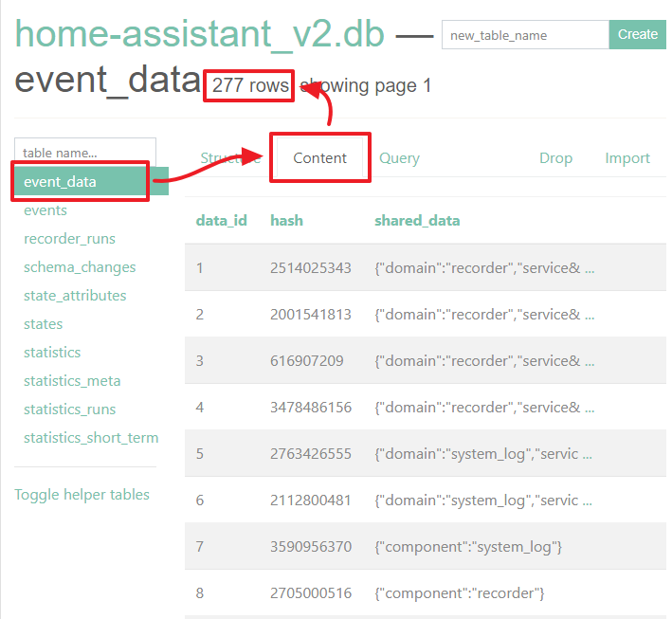Click hash value 3590956370
This screenshot has width=672, height=619.
(311, 547)
